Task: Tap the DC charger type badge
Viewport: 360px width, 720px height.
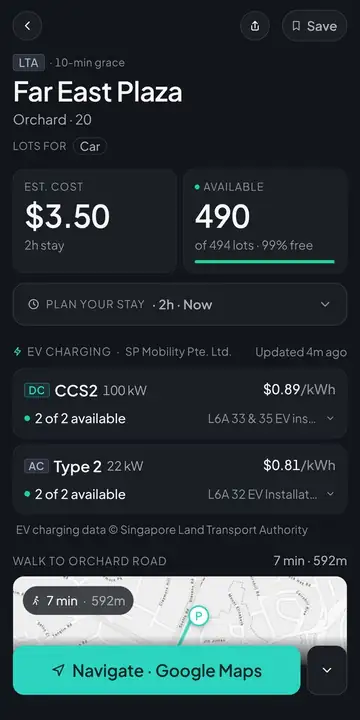Action: (36, 390)
